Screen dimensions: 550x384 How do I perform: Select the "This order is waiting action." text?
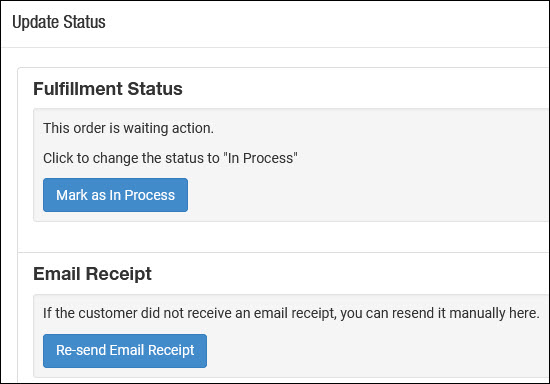pyautogui.click(x=128, y=128)
